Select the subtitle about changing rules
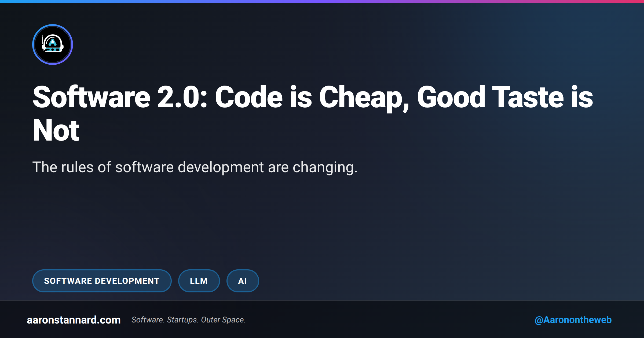Image resolution: width=644 pixels, height=338 pixels. [195, 167]
